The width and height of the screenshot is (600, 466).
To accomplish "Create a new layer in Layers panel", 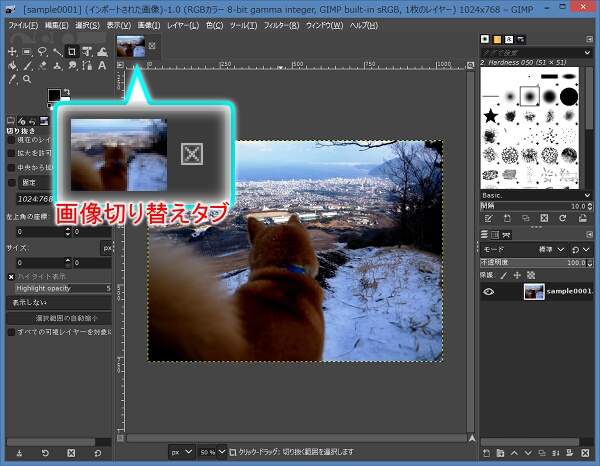I will coord(486,453).
